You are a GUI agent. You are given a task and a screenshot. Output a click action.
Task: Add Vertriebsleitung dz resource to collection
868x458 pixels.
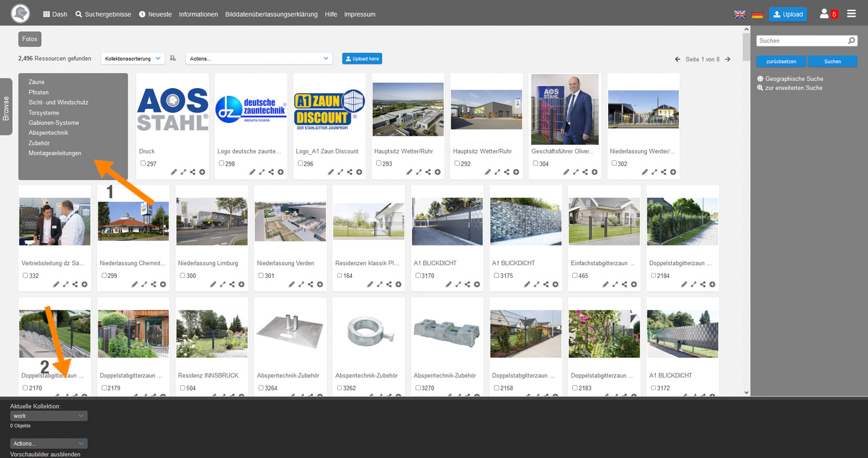pyautogui.click(x=84, y=284)
